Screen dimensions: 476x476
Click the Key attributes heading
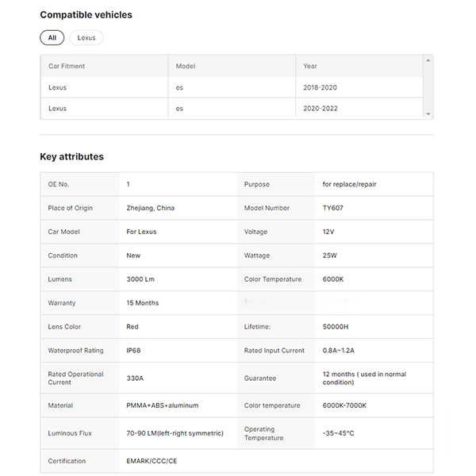click(x=71, y=157)
